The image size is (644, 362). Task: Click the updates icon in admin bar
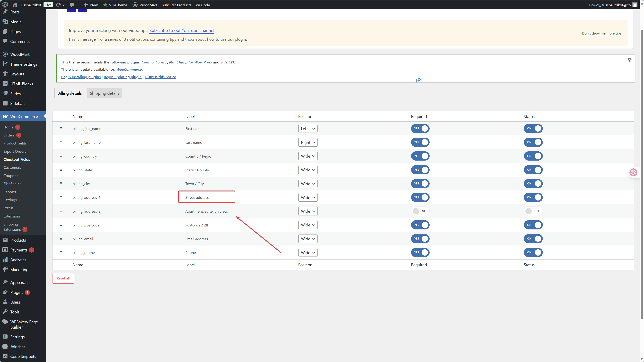pyautogui.click(x=58, y=5)
